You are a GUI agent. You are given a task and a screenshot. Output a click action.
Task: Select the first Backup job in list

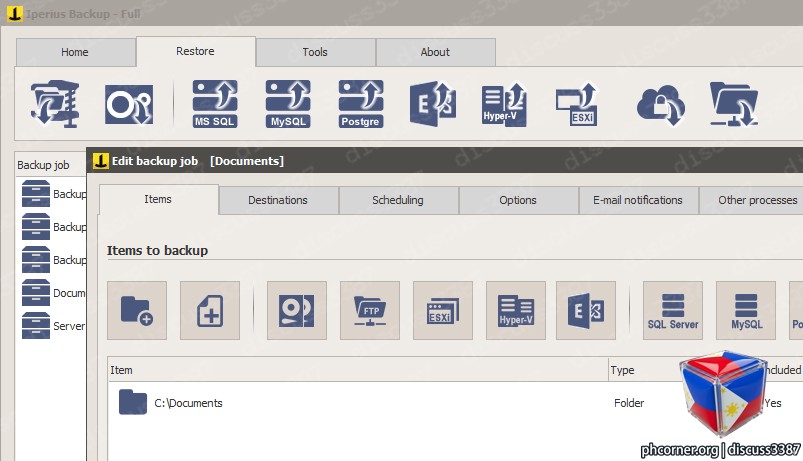tap(54, 194)
